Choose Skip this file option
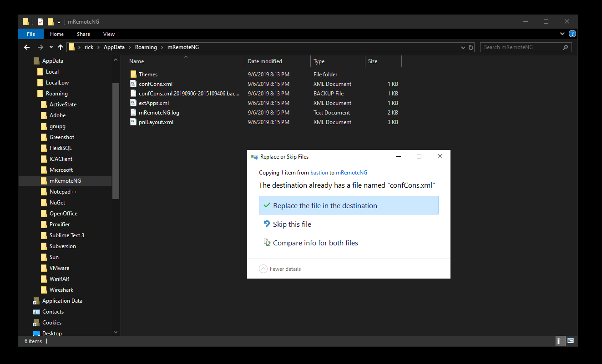The height and width of the screenshot is (364, 602). 292,224
